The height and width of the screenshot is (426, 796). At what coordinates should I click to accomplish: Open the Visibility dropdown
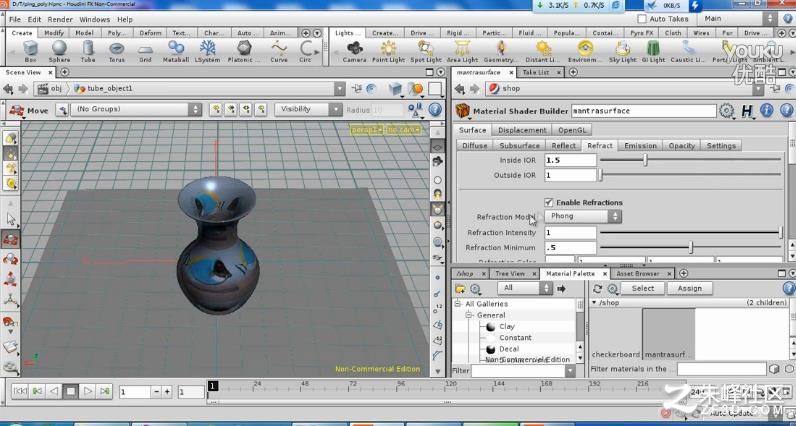tap(309, 109)
